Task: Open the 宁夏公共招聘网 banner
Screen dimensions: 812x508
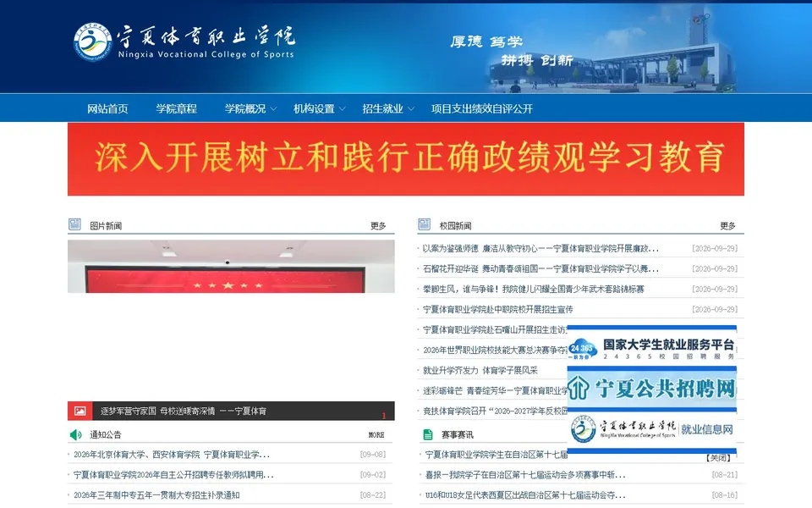Action: (652, 389)
